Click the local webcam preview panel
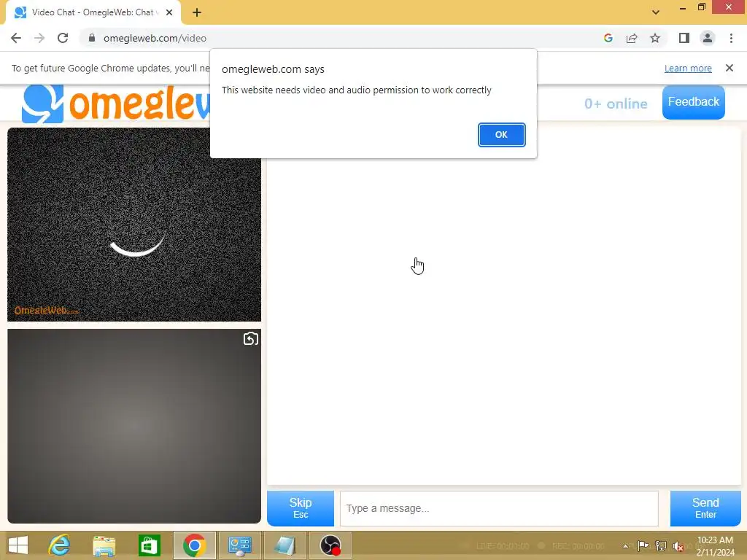747x560 pixels. (134, 426)
